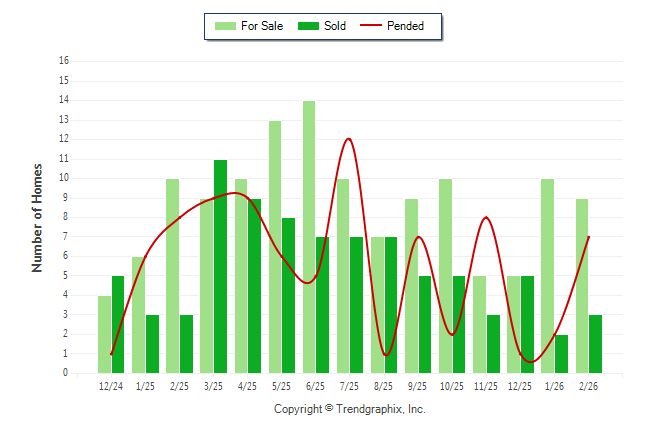Click the For Sale bar for 5/25

(275, 246)
